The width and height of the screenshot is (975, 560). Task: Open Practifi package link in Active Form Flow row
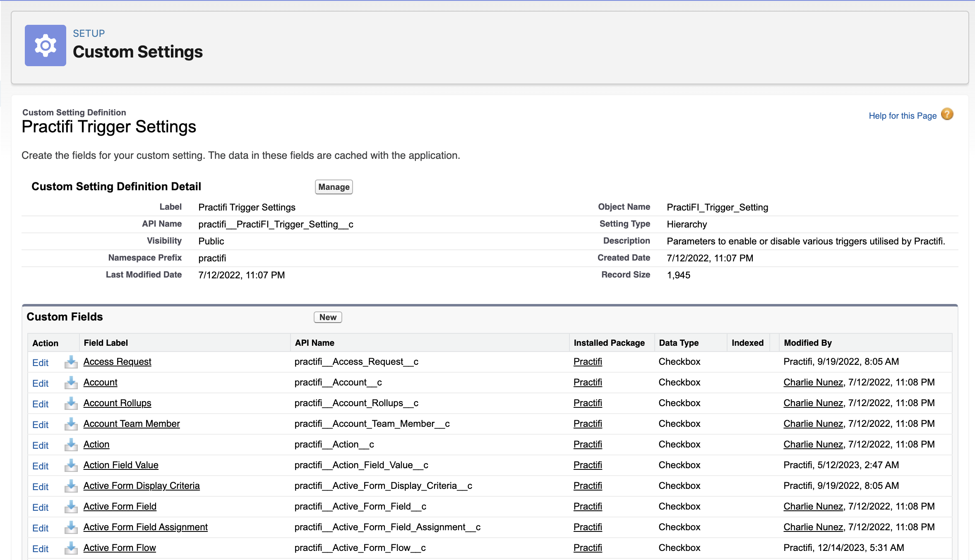click(588, 548)
